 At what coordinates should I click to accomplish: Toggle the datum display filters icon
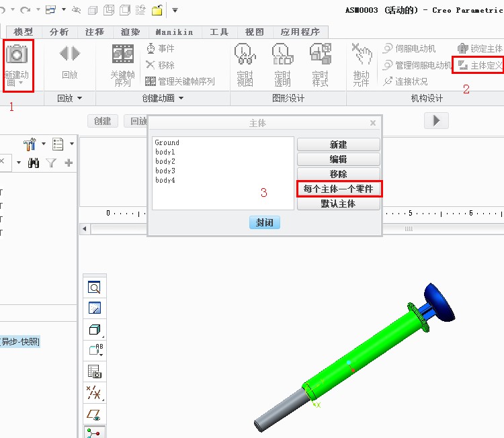point(94,393)
